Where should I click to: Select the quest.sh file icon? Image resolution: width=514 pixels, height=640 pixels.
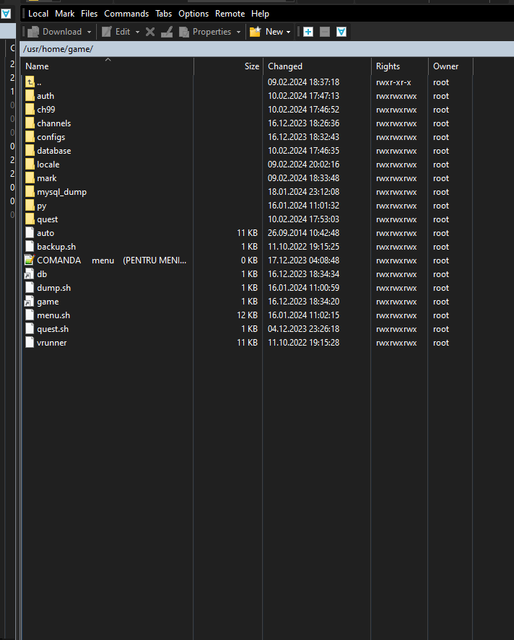point(30,329)
